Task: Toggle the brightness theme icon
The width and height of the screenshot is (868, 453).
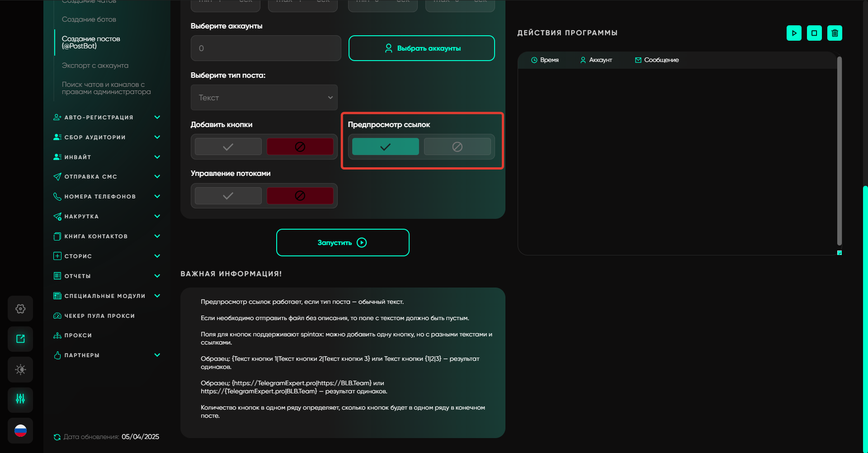Action: (x=20, y=369)
